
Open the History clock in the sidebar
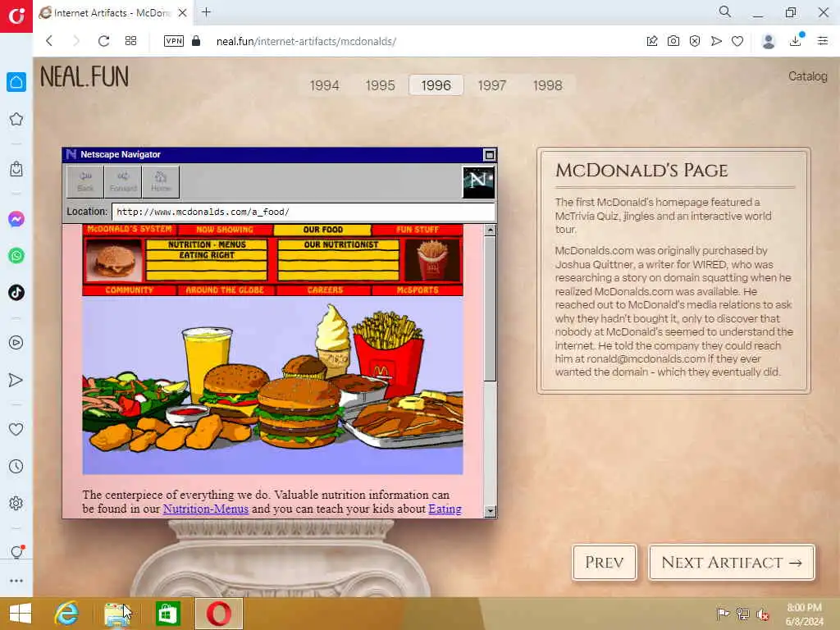pos(16,466)
